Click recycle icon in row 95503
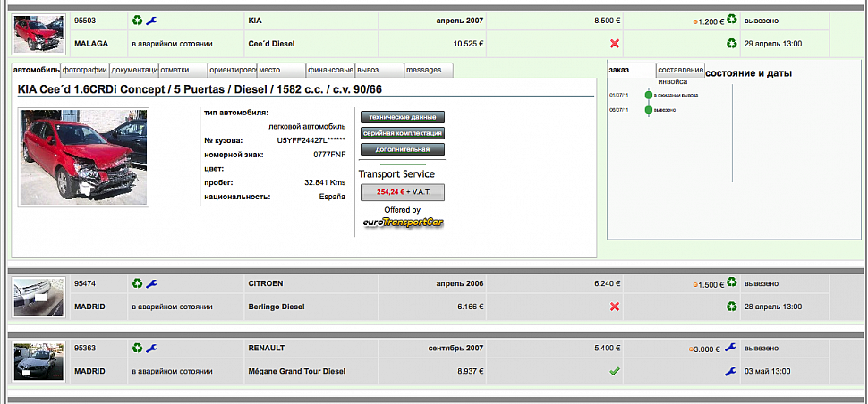This screenshot has height=404, width=868. point(137,21)
